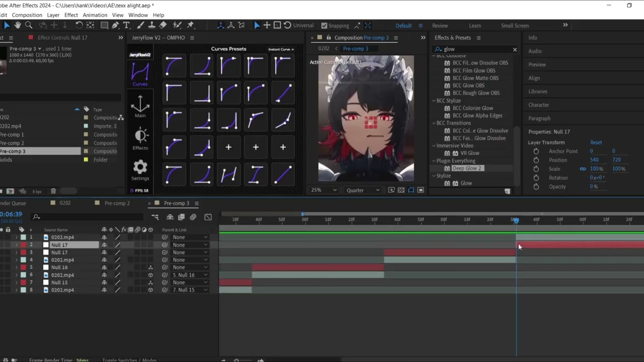
Task: Select the Eraser tool
Action: [163, 25]
